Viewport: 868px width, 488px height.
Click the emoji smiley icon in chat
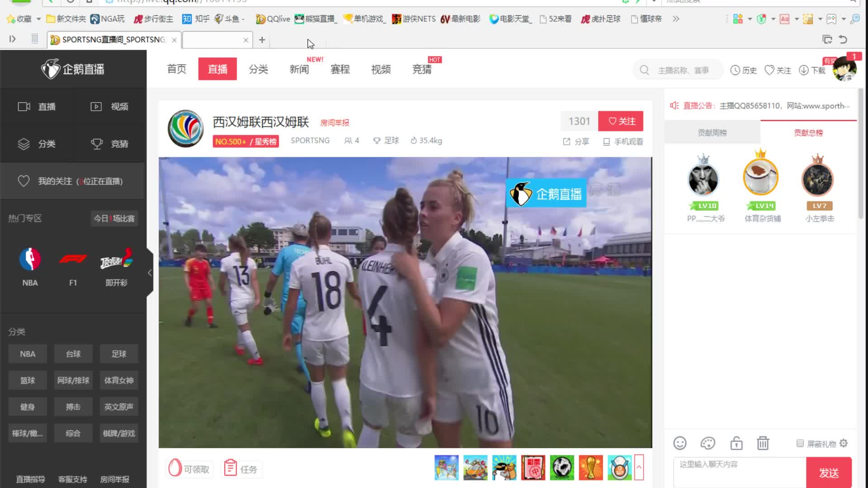pyautogui.click(x=679, y=443)
